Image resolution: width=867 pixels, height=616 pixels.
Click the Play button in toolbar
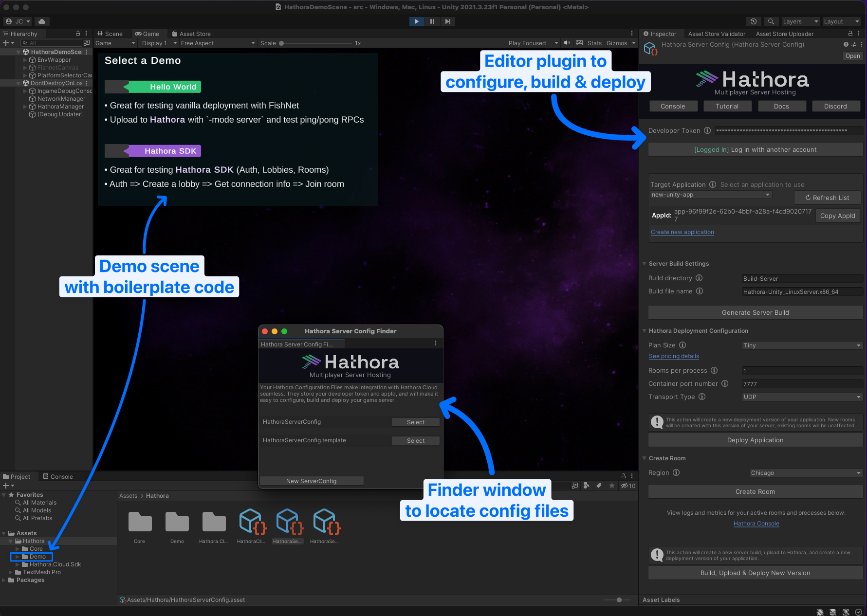pos(416,21)
